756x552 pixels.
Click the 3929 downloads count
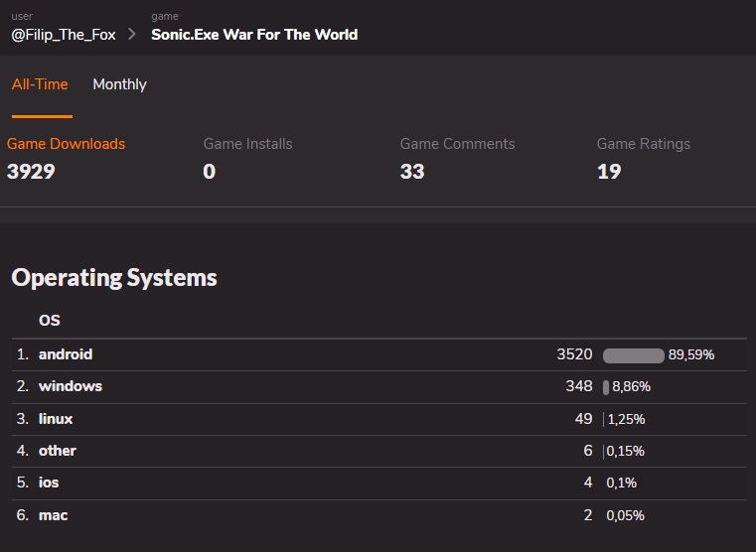pos(31,172)
